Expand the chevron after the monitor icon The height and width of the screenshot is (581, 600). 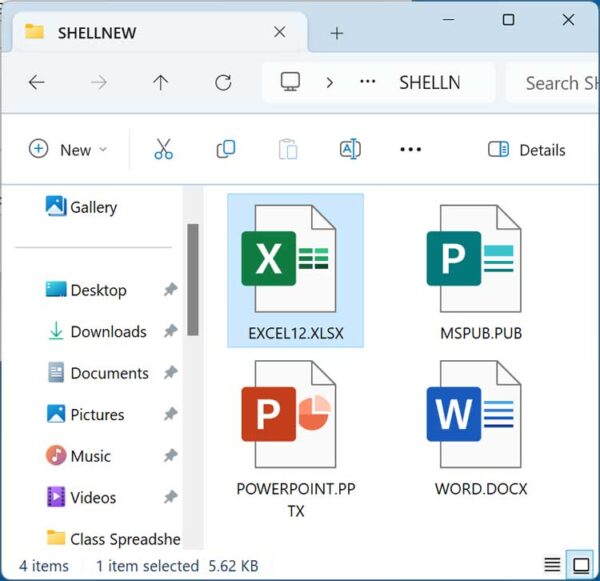[x=329, y=82]
